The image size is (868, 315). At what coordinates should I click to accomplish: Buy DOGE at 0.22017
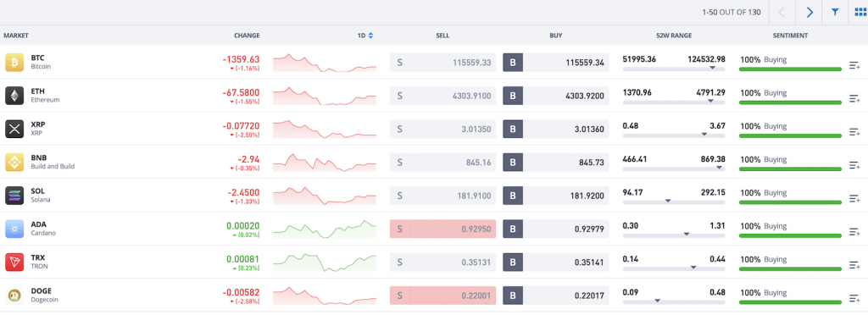[x=556, y=296]
